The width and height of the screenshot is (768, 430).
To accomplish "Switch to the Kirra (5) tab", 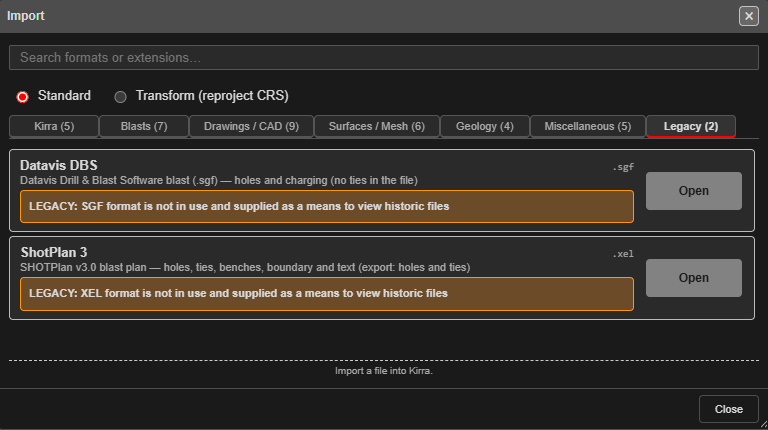I will [x=54, y=126].
